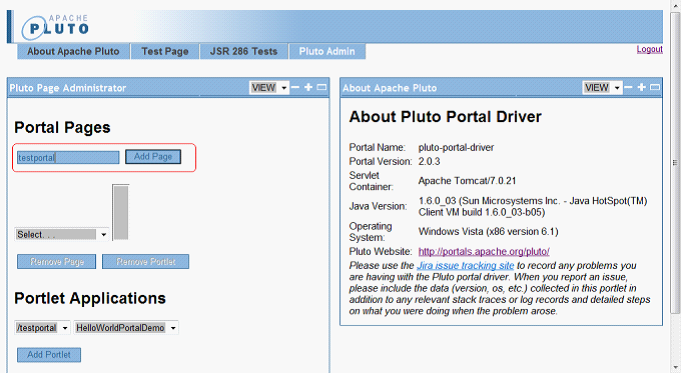This screenshot has width=681, height=373.
Task: Restore the About Apache Pluto portlet window
Action: pyautogui.click(x=655, y=87)
